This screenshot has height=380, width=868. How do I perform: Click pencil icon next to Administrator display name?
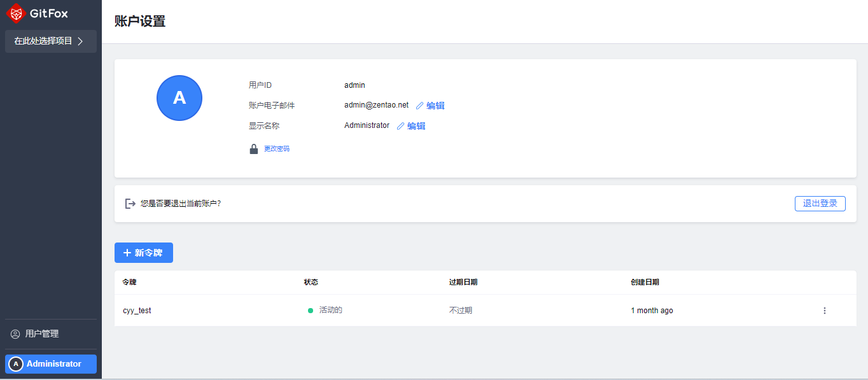[x=400, y=126]
